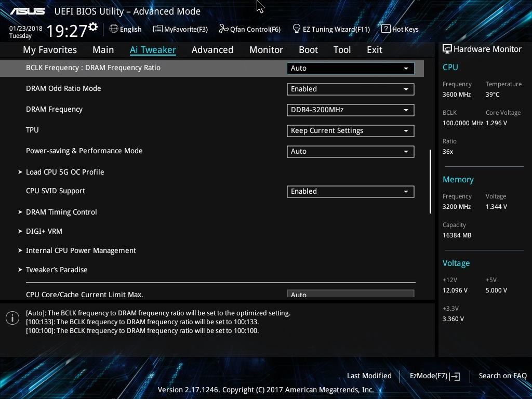Click the Hot Keys question mark icon
Image resolution: width=532 pixels, height=399 pixels.
pos(386,29)
